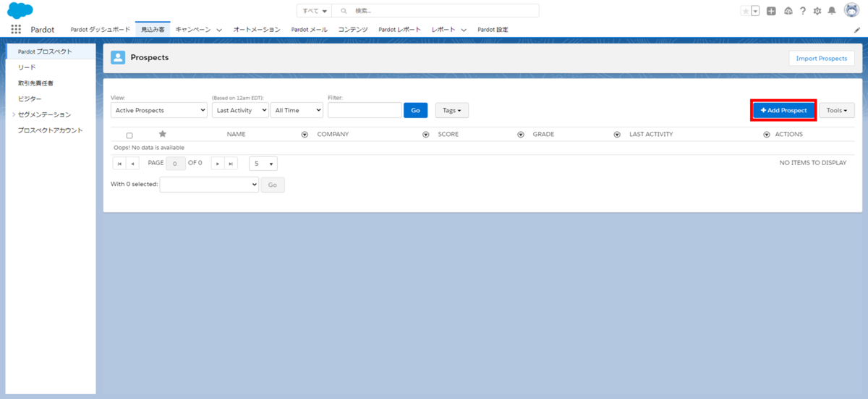The width and height of the screenshot is (868, 399).
Task: Open the Active Prospects view dropdown
Action: coord(159,110)
